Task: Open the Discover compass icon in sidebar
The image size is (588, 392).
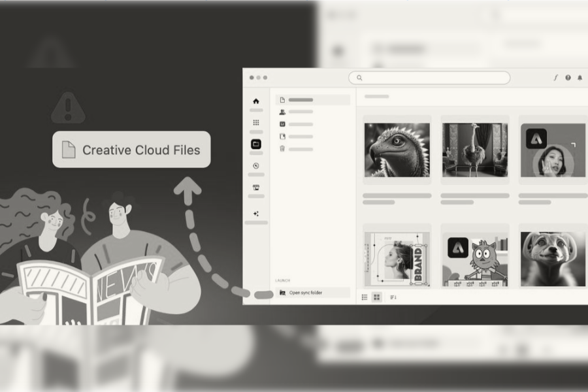Action: [256, 166]
